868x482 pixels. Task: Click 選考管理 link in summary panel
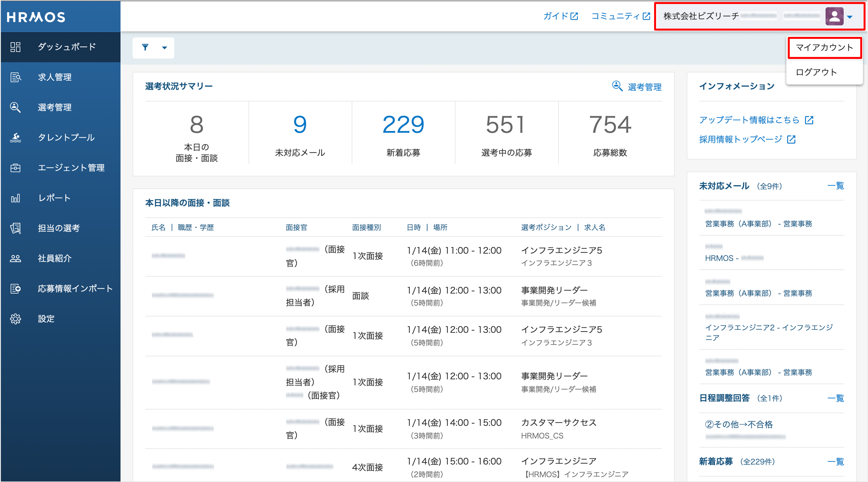point(645,87)
